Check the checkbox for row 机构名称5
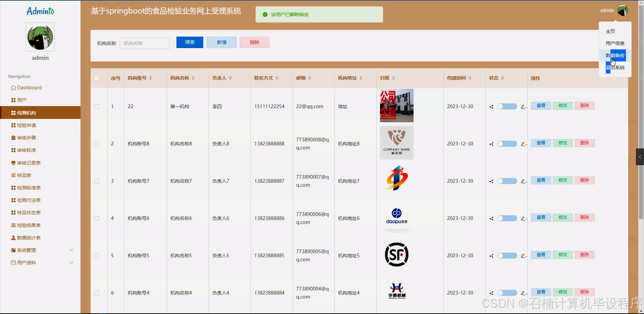Image resolution: width=644 pixels, height=314 pixels. [x=97, y=256]
